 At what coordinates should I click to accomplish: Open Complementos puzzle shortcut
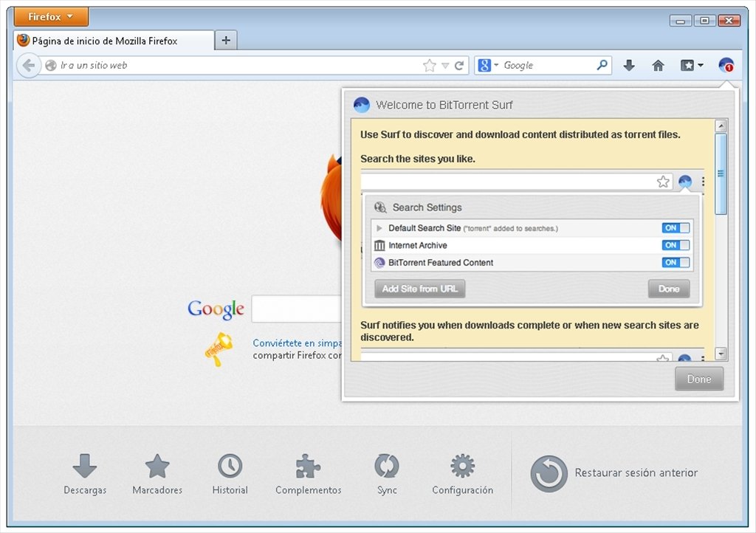tap(308, 475)
